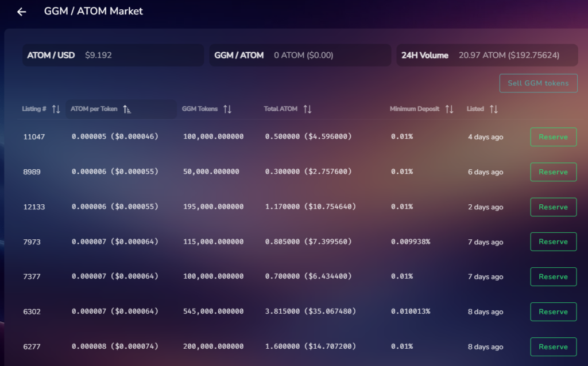Reserve listing 6302
Image resolution: width=588 pixels, height=366 pixels.
click(553, 312)
